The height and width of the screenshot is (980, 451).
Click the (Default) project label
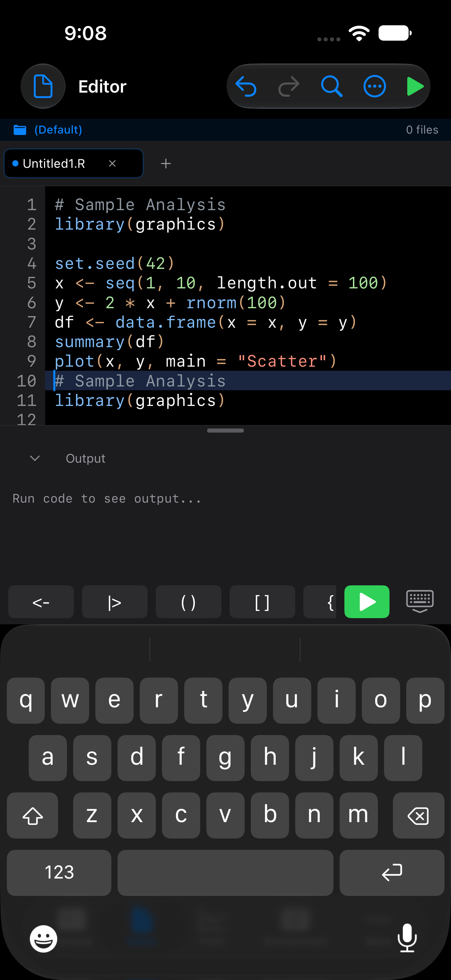(58, 130)
